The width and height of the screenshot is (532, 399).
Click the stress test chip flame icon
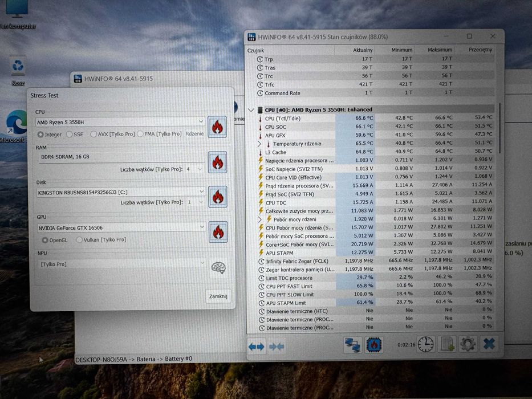click(x=374, y=345)
